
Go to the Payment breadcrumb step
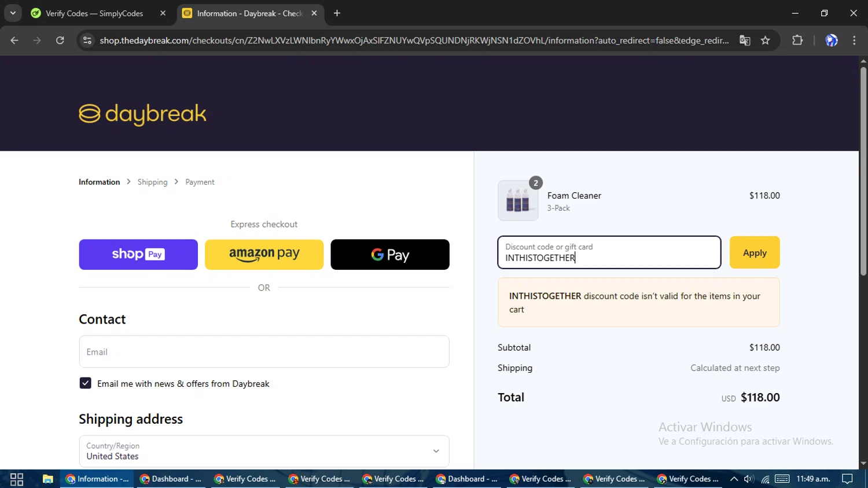pos(200,182)
